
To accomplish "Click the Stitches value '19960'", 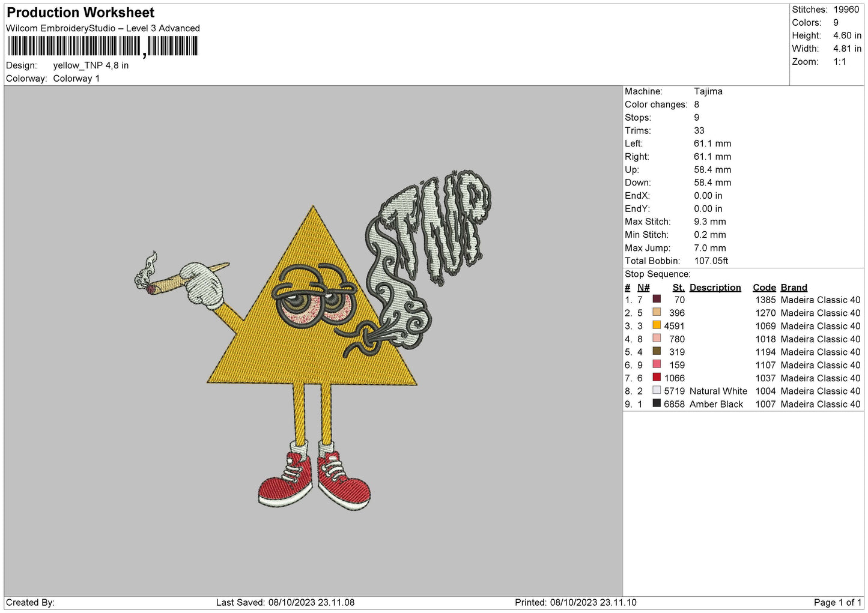I will (x=846, y=10).
